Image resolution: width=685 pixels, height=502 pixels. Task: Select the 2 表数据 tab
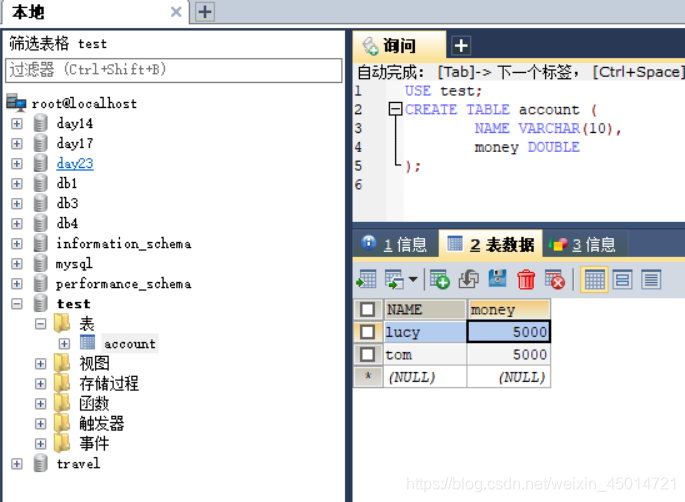point(491,244)
